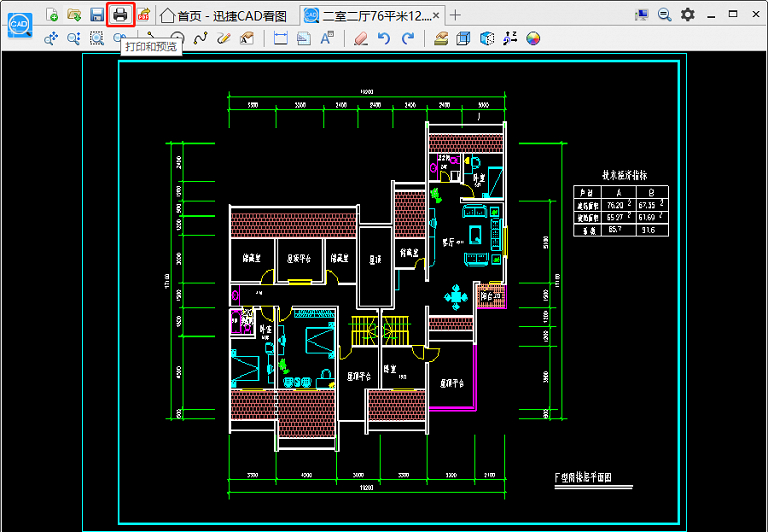Select the polyline curve drawing tool

click(200, 38)
